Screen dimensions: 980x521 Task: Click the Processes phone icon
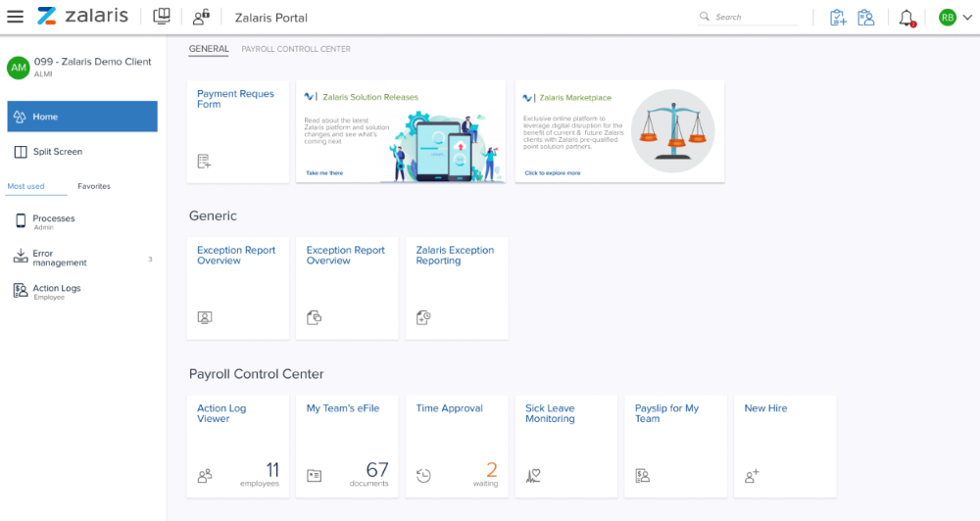point(21,220)
